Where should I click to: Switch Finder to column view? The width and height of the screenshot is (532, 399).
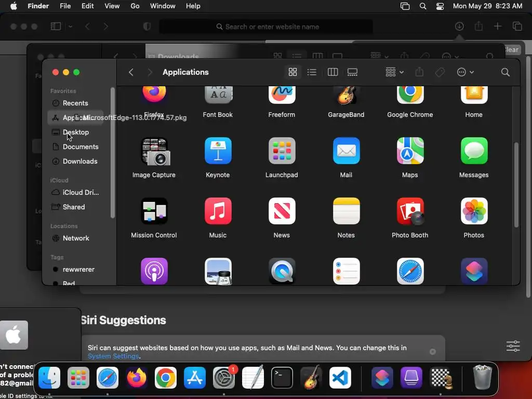pos(332,72)
